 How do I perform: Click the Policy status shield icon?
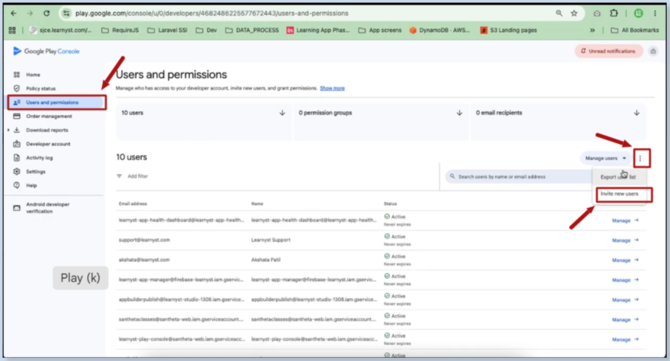pos(17,88)
